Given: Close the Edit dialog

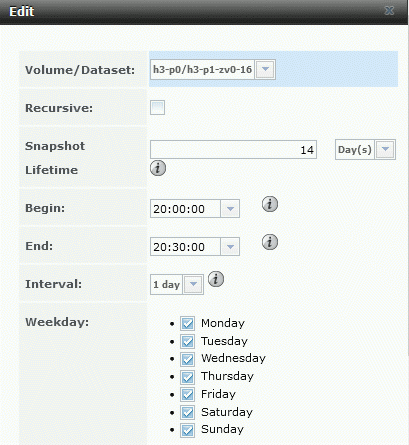Looking at the screenshot, I should [x=389, y=11].
